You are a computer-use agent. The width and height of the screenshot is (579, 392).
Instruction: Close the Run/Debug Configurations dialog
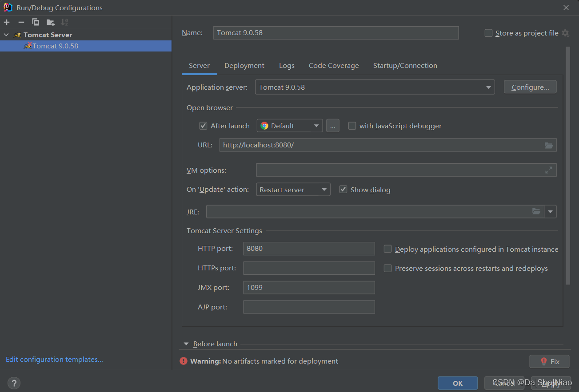tap(566, 8)
